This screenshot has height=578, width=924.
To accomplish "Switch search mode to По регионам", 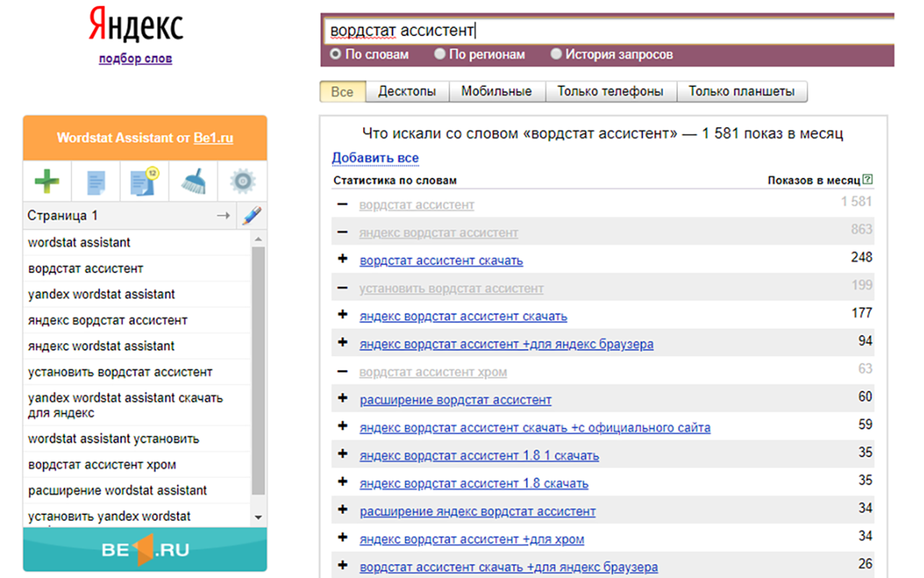I will tap(440, 53).
